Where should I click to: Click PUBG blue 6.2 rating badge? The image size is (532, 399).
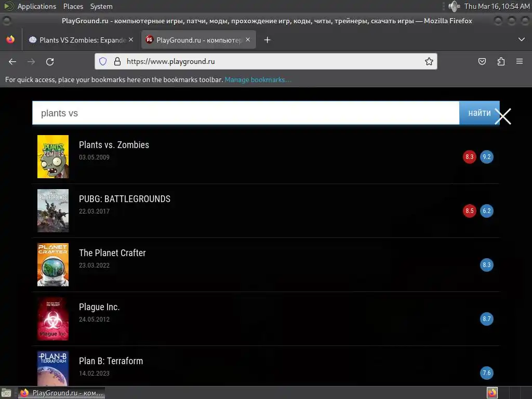click(x=486, y=211)
